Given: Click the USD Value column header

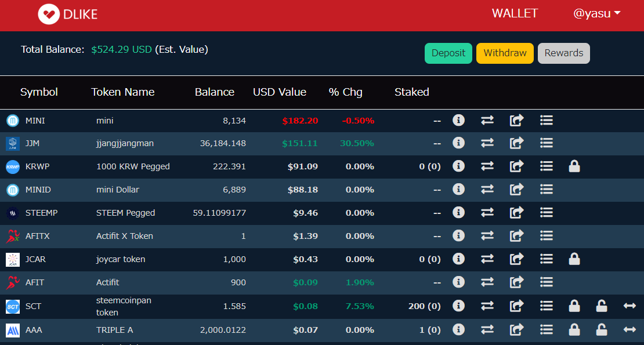Looking at the screenshot, I should [x=279, y=92].
